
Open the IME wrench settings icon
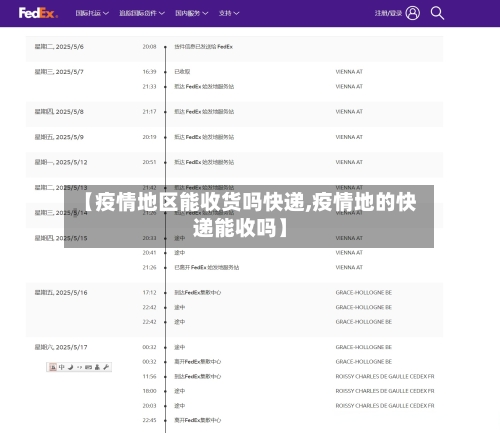pos(106,367)
